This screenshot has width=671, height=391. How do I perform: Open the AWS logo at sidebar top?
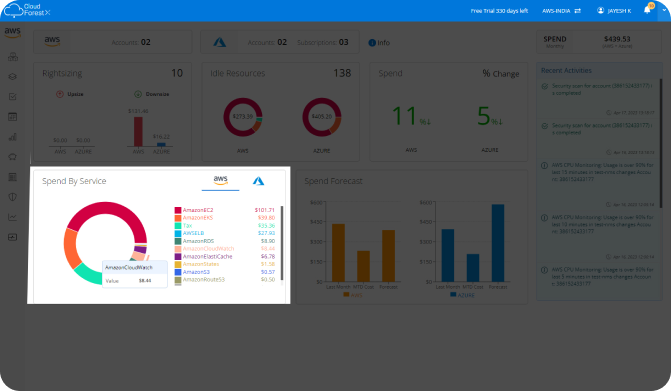(12, 32)
